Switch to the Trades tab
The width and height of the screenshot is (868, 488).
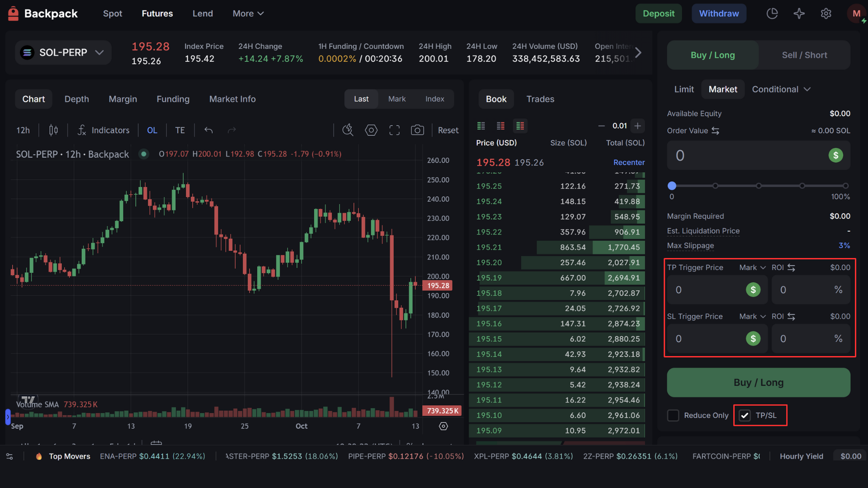coord(540,99)
